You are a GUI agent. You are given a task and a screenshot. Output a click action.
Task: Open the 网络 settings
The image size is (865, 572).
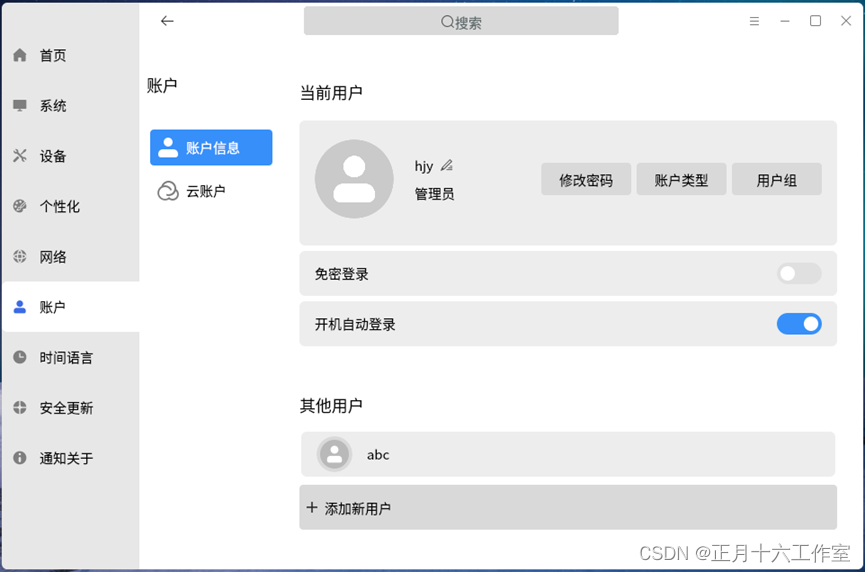(x=71, y=256)
